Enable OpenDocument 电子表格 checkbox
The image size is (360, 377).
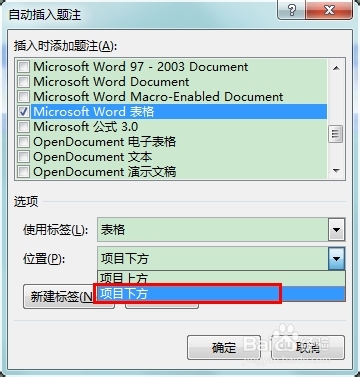coord(23,142)
